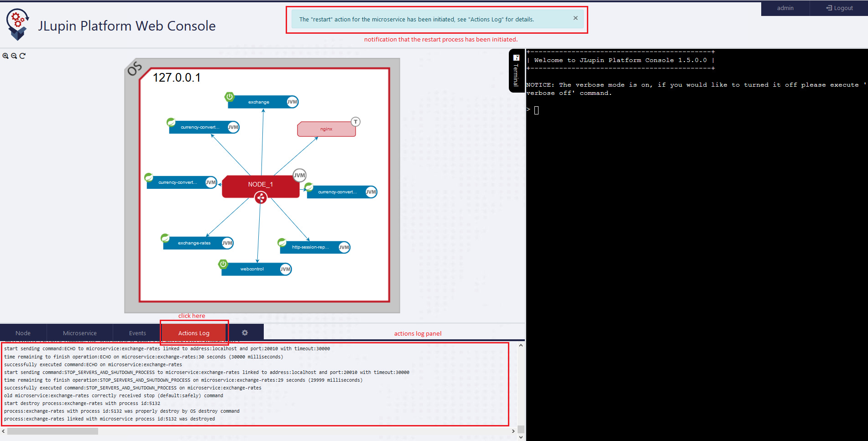Screen dimensions: 868x441
Task: Click the T badge on nginx node
Action: [356, 122]
